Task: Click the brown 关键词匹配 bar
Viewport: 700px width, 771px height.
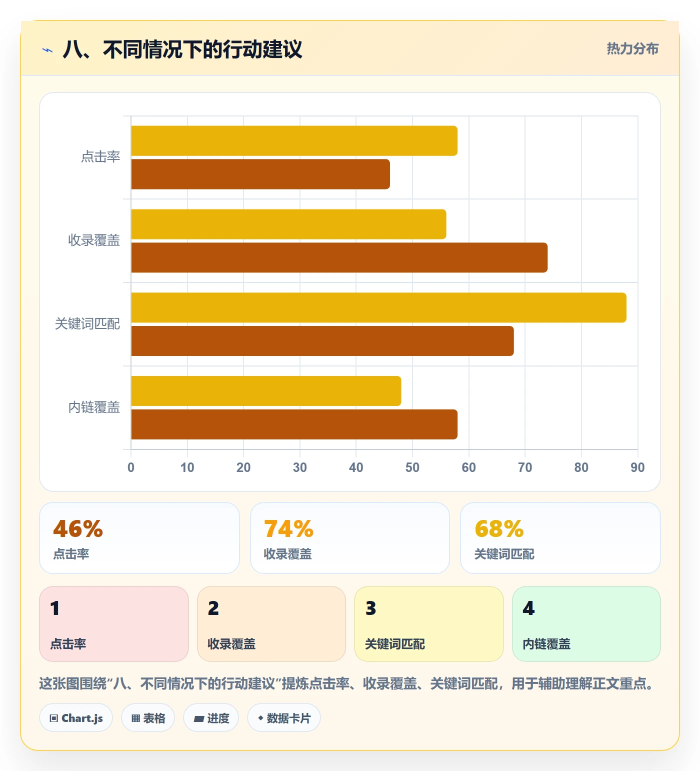Action: tap(322, 341)
